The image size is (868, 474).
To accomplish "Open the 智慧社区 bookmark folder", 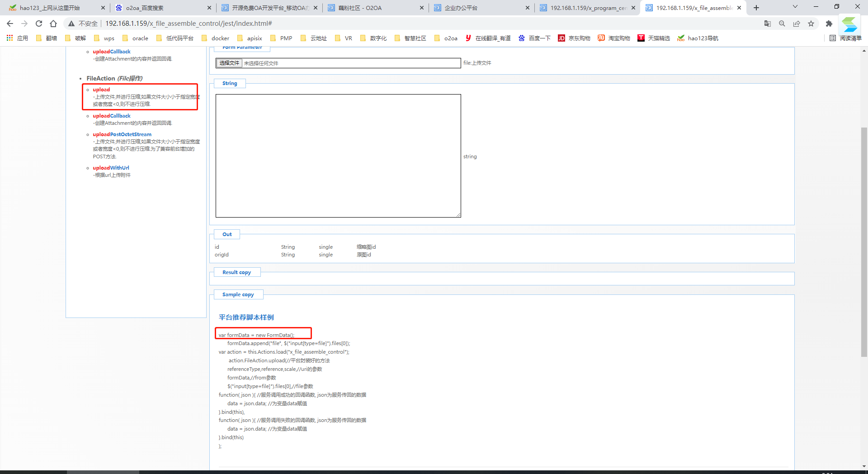I will tap(410, 38).
